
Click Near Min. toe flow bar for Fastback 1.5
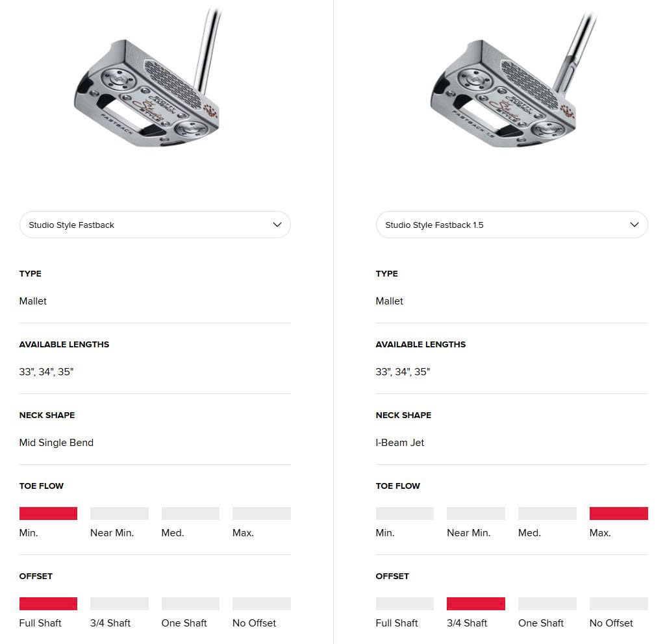pyautogui.click(x=475, y=514)
